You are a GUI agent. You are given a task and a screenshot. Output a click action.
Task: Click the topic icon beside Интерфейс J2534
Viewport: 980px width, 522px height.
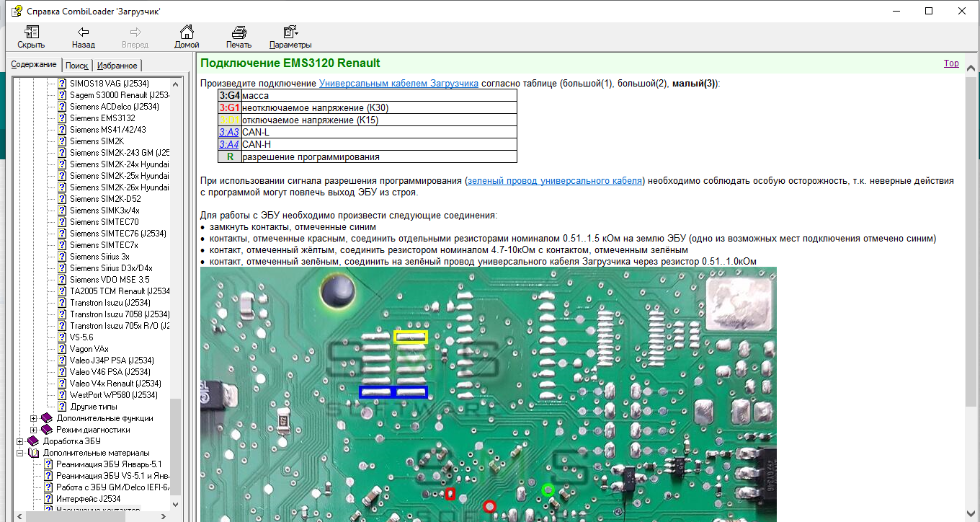[x=48, y=499]
